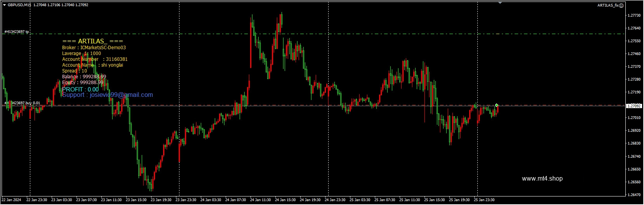
Task: Click the Broker : ICMarketsSC-Demo03 line
Action: (x=94, y=48)
